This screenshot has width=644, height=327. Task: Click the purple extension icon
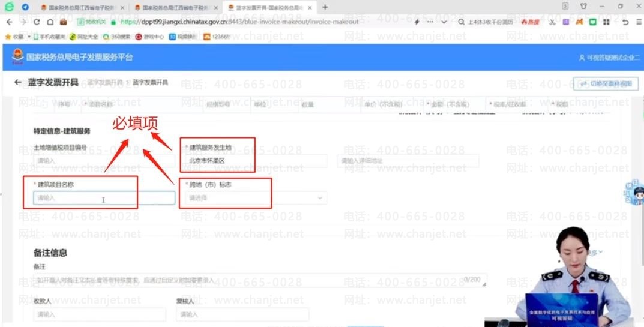coord(566,22)
